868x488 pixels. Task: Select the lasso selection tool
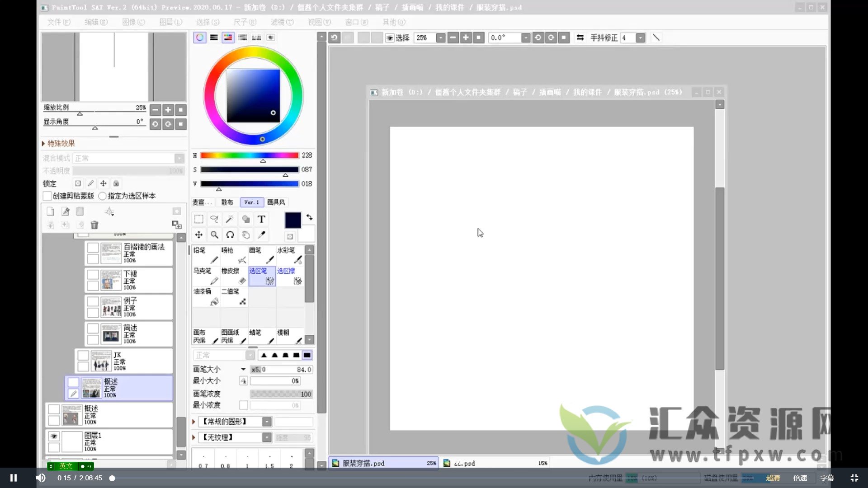tap(214, 220)
